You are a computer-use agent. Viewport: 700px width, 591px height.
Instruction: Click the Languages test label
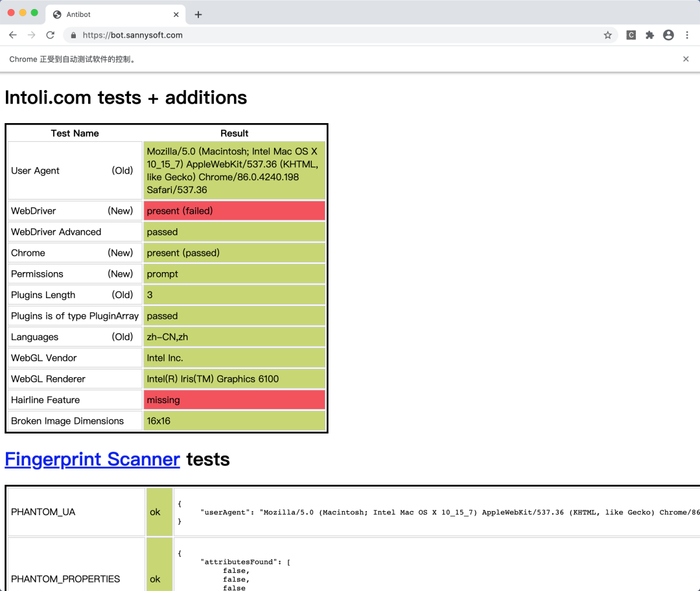click(35, 336)
